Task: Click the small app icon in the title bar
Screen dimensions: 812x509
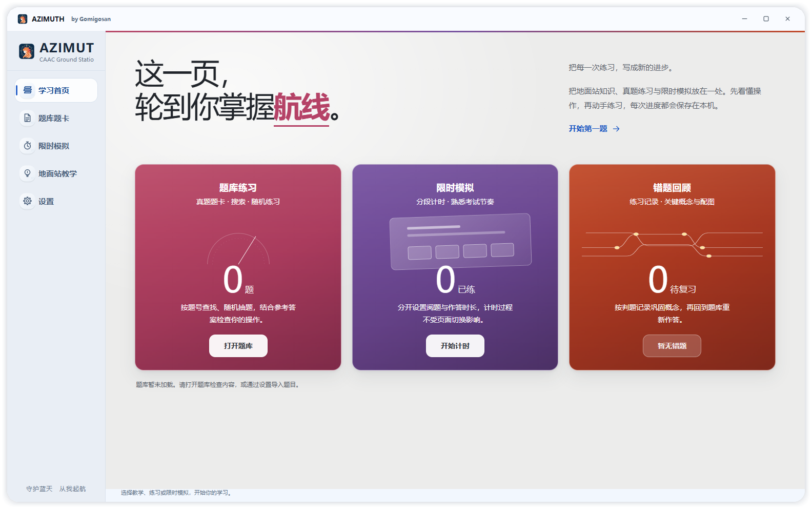Action: (x=23, y=19)
